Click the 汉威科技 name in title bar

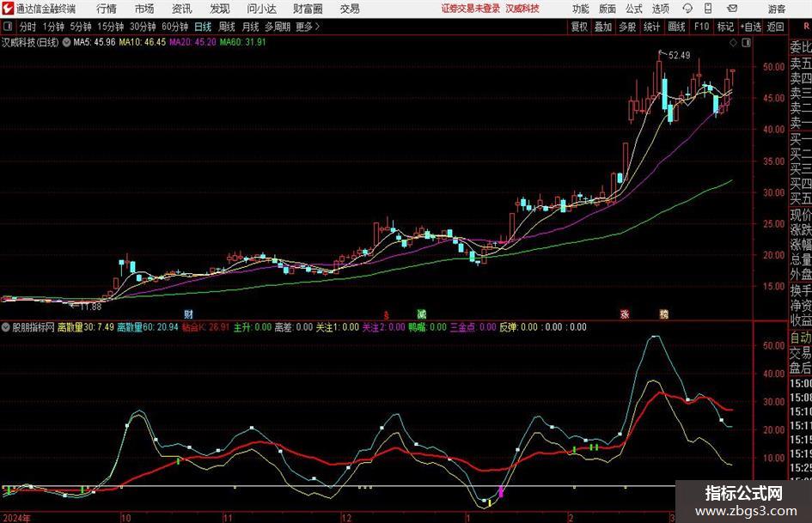coord(522,9)
